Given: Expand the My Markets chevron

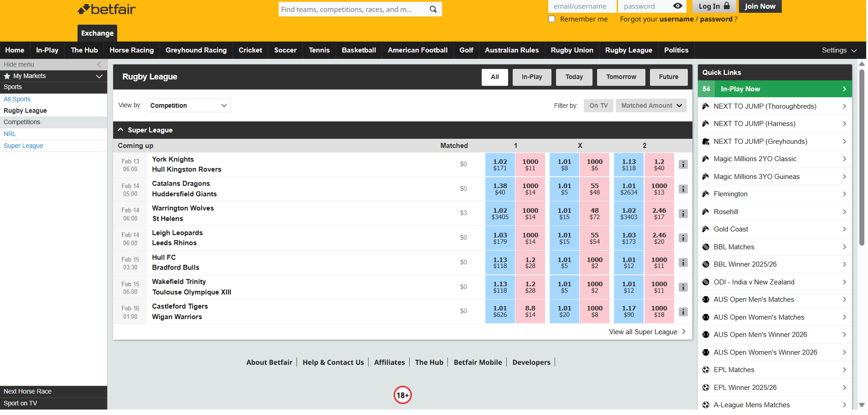Looking at the screenshot, I should coord(99,76).
